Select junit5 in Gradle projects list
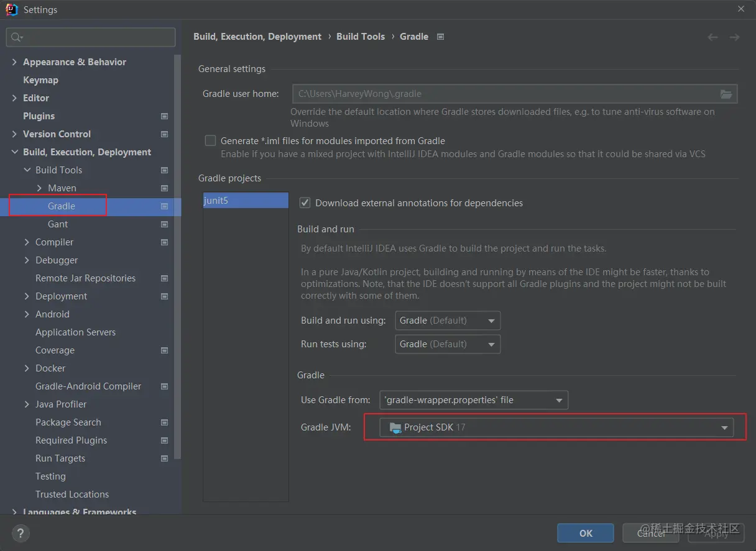Viewport: 756px width, 551px height. pos(246,201)
